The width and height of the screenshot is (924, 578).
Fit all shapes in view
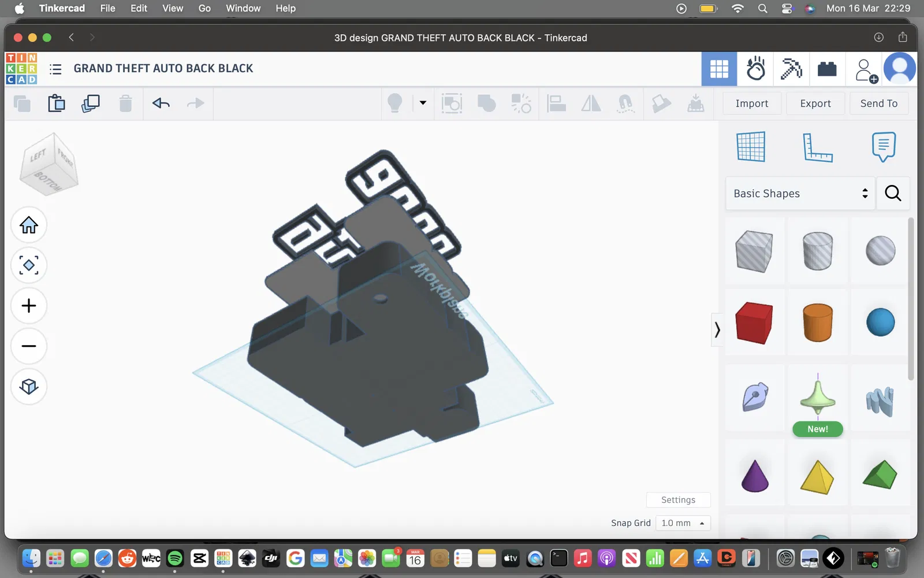[x=29, y=265]
